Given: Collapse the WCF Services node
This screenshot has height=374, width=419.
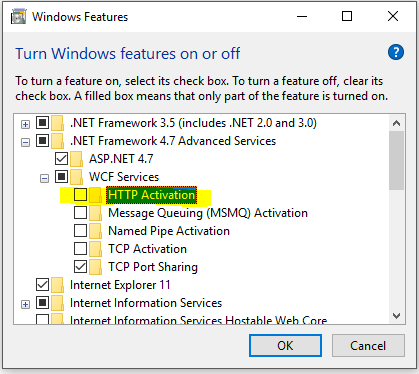Looking at the screenshot, I should [44, 179].
